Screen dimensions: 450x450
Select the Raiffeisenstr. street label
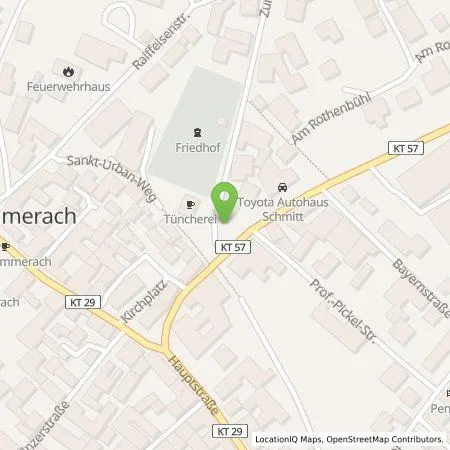coord(161,39)
